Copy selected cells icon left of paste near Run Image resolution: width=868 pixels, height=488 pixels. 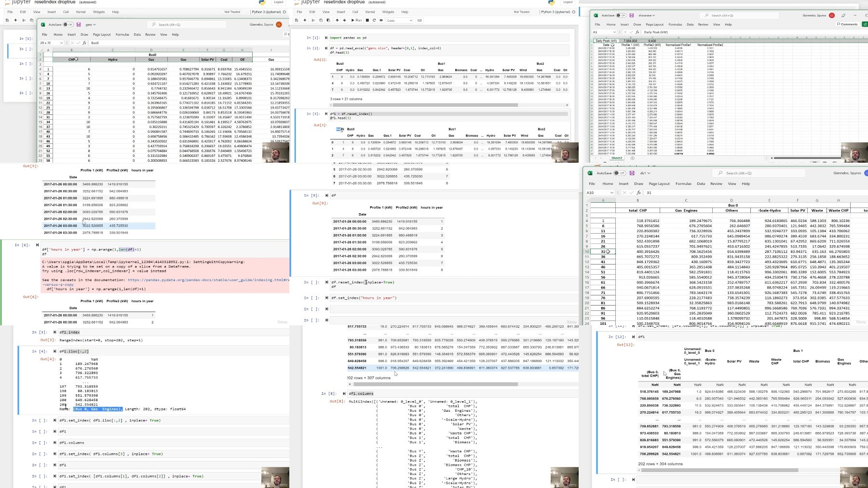321,20
